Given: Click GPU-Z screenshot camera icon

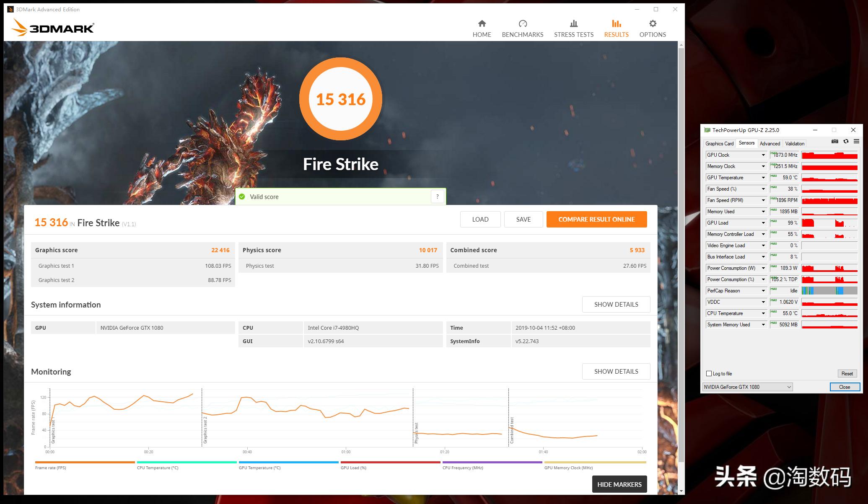Looking at the screenshot, I should (834, 142).
